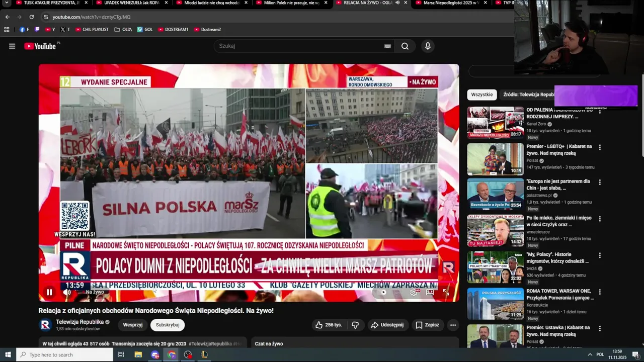Mute the RELACJA NA ŻYWO tab audio icon

coord(397,3)
